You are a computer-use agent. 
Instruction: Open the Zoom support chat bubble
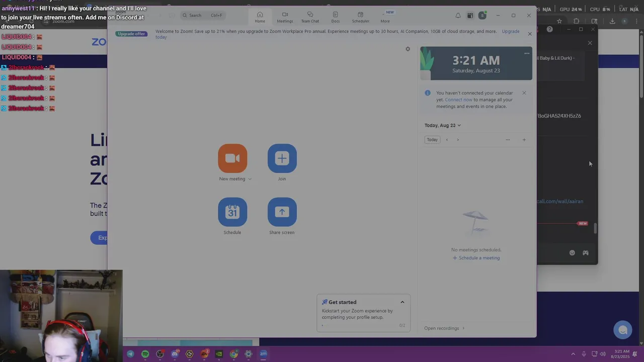[x=623, y=330]
